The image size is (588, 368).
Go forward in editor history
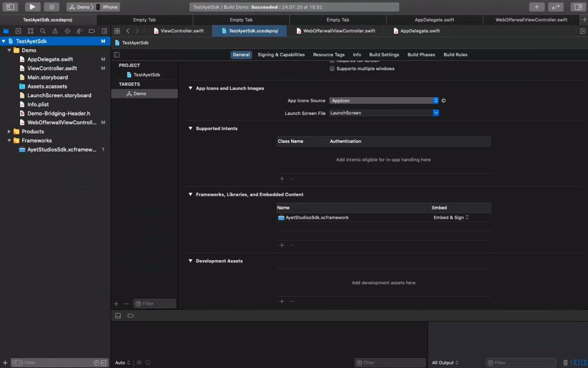click(x=137, y=30)
